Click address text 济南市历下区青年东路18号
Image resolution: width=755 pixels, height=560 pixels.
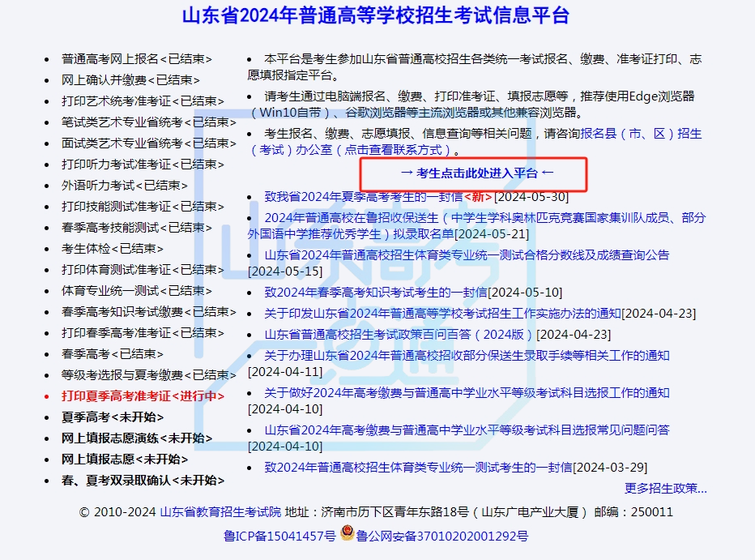click(x=395, y=512)
